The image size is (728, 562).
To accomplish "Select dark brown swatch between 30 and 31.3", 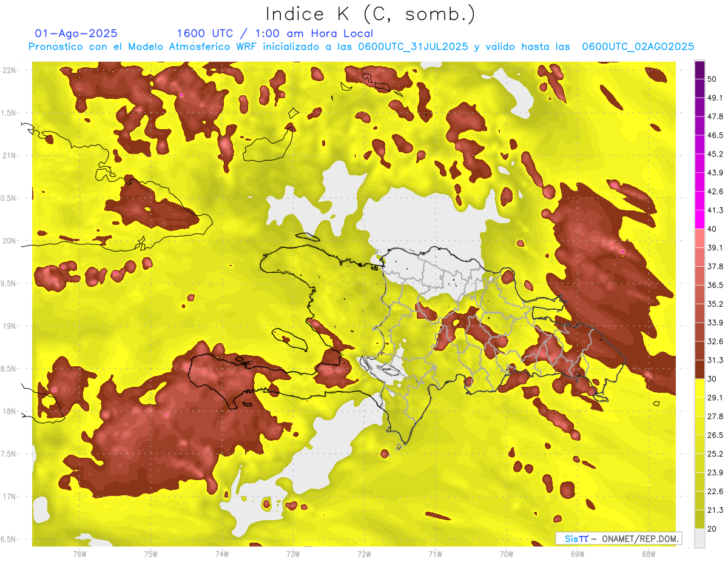I will pos(699,369).
